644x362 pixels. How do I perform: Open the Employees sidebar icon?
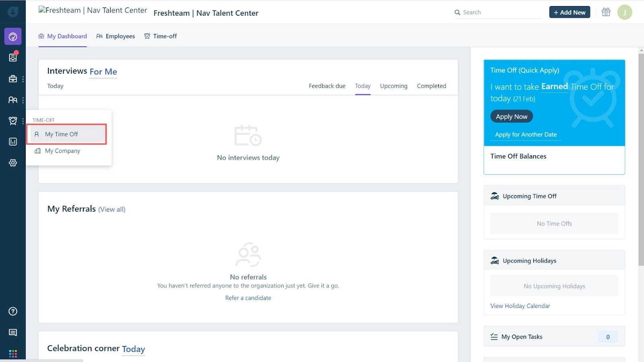pos(13,100)
